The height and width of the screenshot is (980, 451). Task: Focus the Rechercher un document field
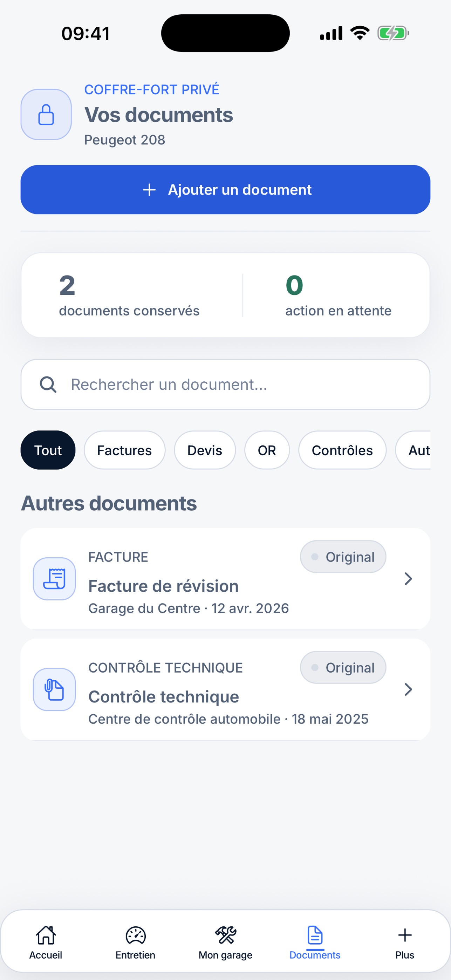coord(226,384)
